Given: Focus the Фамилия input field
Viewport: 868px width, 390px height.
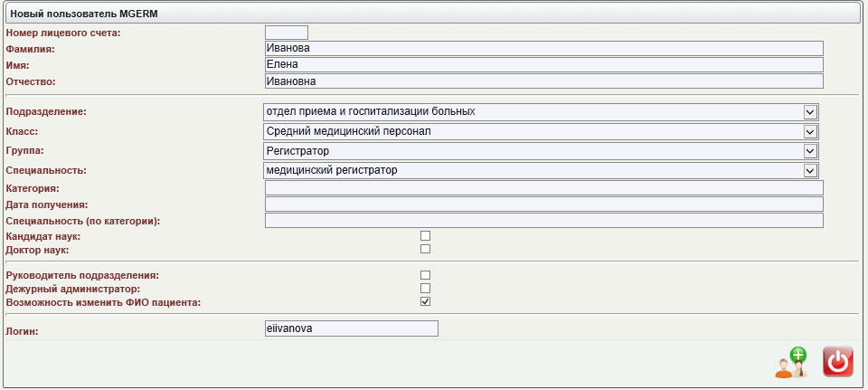Looking at the screenshot, I should click(543, 49).
